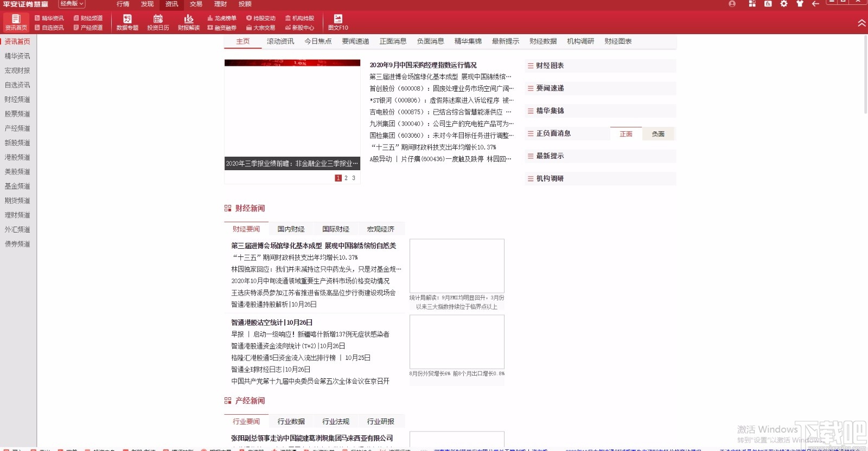Screen dimensions: 868x451
Task: Select 港股频道 in left sidebar
Action: [17, 157]
